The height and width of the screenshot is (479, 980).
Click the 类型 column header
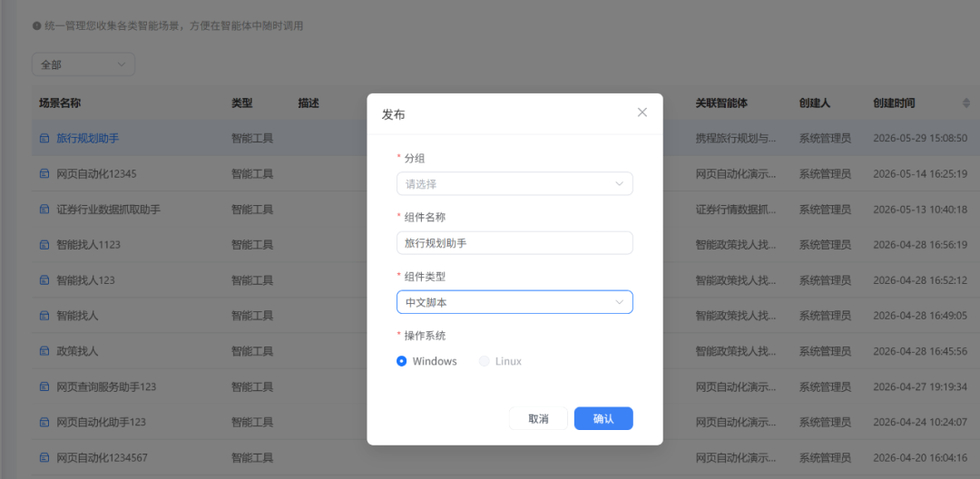tap(242, 103)
